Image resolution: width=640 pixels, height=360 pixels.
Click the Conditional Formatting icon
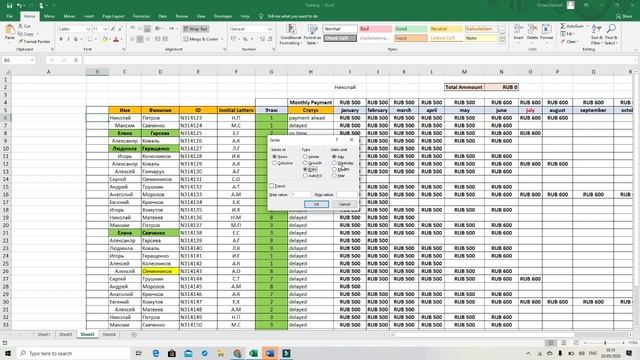point(291,29)
